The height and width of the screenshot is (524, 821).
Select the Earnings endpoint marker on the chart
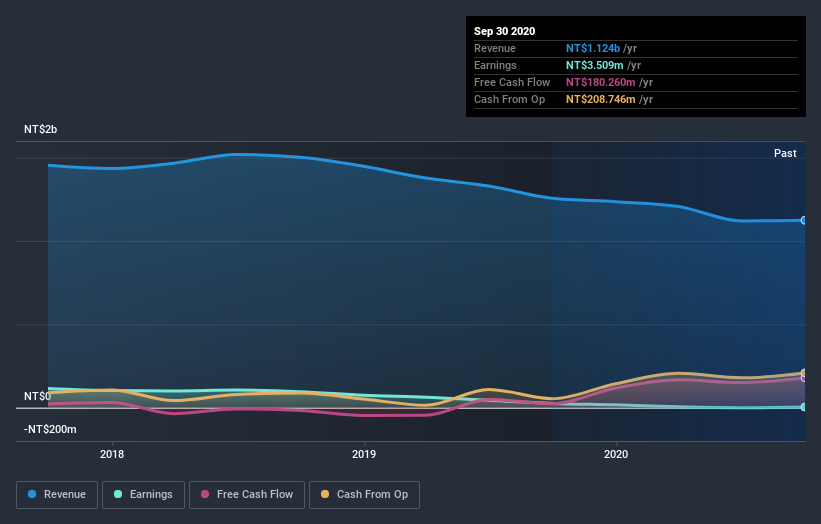point(804,407)
